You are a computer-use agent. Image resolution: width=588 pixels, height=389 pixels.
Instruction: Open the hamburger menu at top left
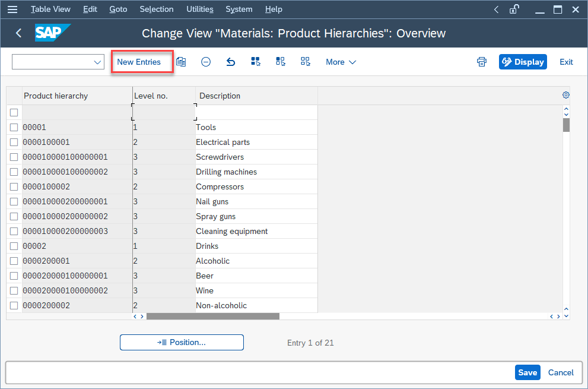12,9
